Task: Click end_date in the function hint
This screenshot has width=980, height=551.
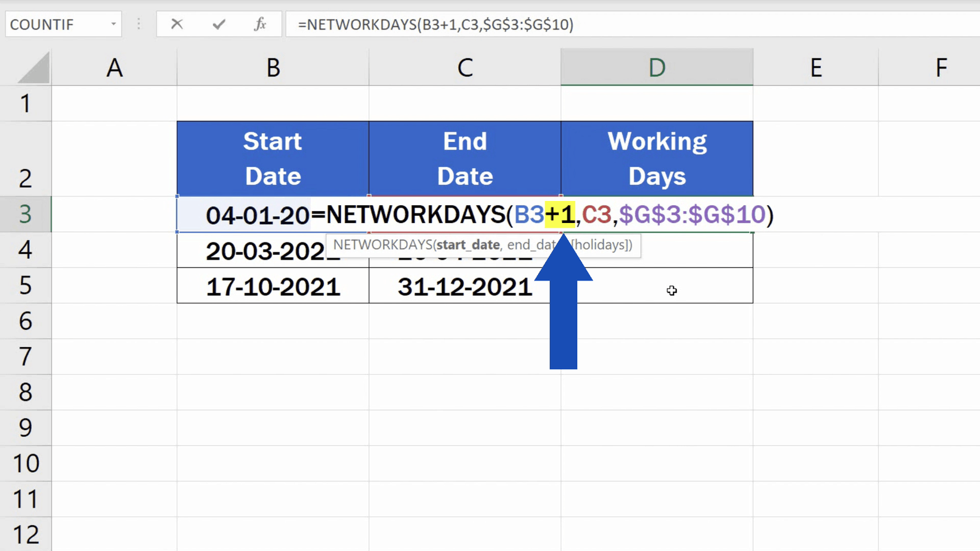Action: (x=531, y=244)
